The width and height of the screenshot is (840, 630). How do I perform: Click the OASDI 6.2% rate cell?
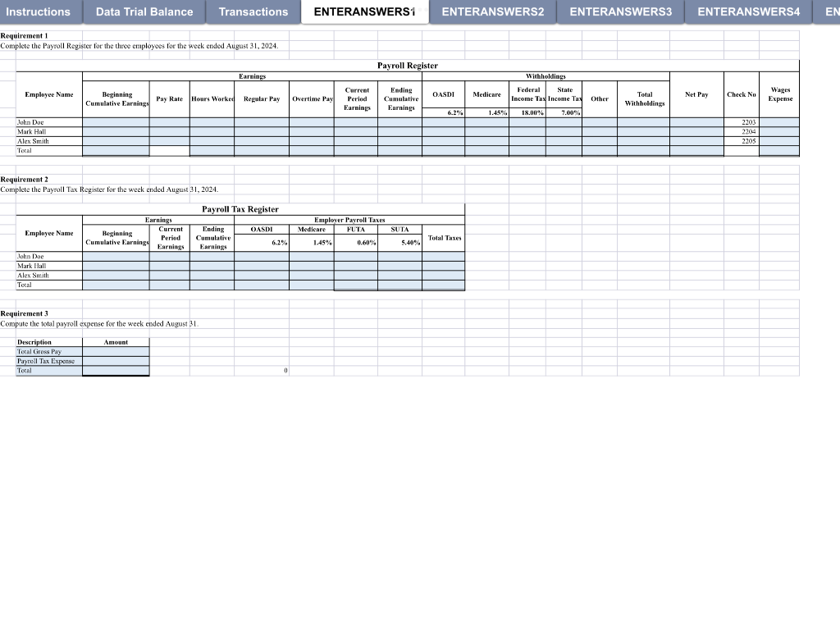(443, 113)
